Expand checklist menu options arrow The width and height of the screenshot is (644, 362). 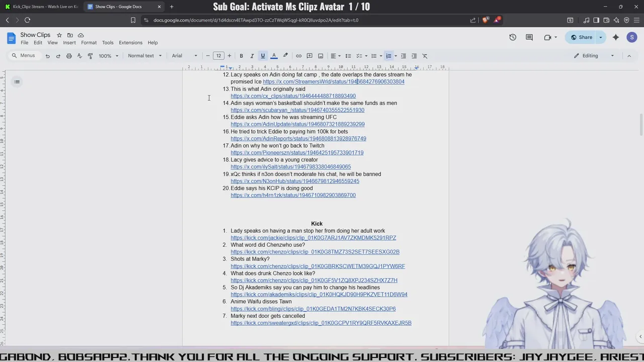click(366, 56)
